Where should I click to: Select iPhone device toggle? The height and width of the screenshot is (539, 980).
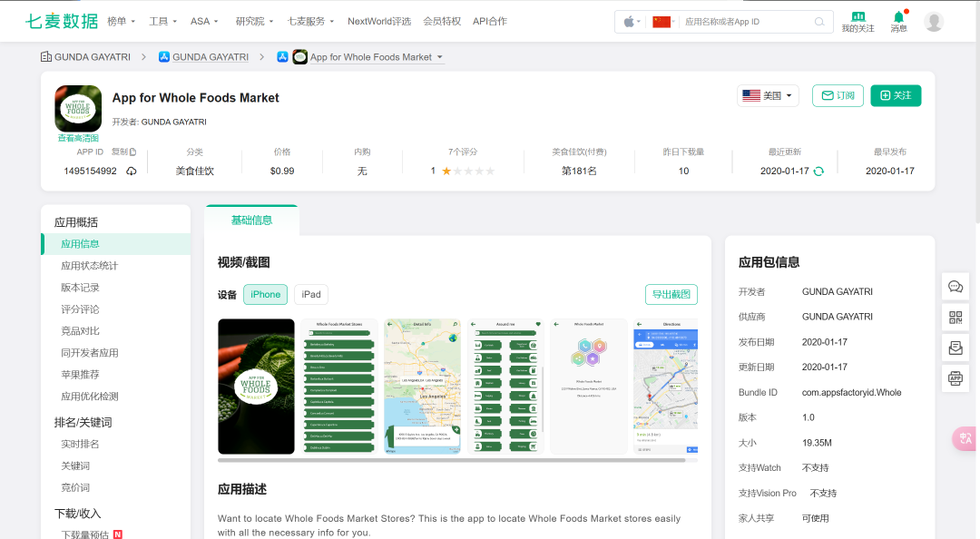pyautogui.click(x=266, y=295)
